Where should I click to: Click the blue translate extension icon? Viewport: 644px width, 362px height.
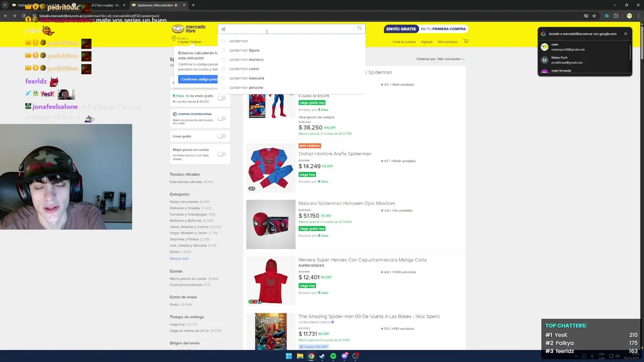pyautogui.click(x=606, y=16)
